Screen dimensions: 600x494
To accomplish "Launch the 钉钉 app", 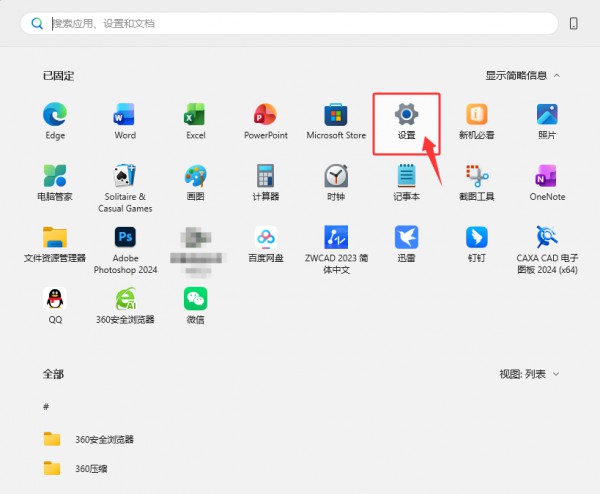I will point(476,244).
